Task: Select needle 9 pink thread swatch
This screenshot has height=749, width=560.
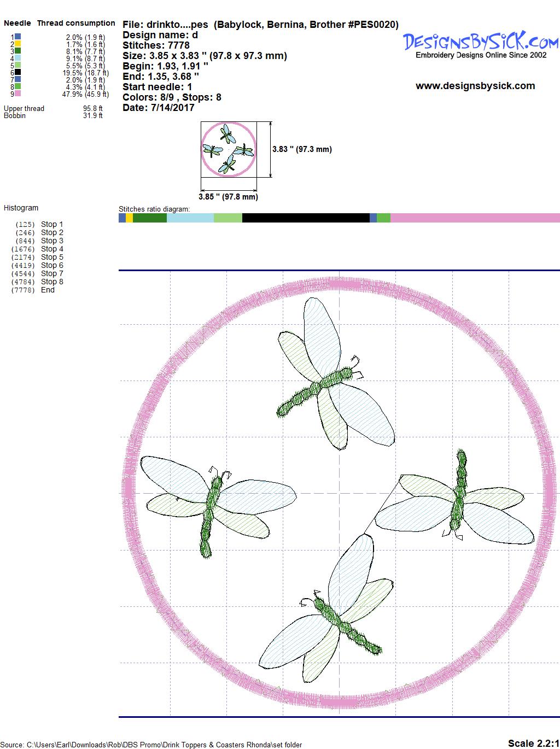Action: click(18, 93)
